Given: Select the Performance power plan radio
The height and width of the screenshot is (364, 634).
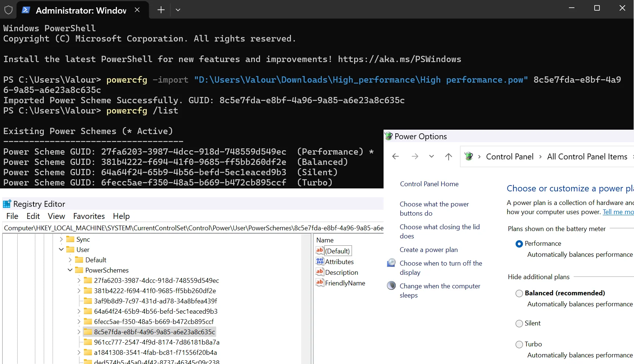Looking at the screenshot, I should [x=519, y=244].
